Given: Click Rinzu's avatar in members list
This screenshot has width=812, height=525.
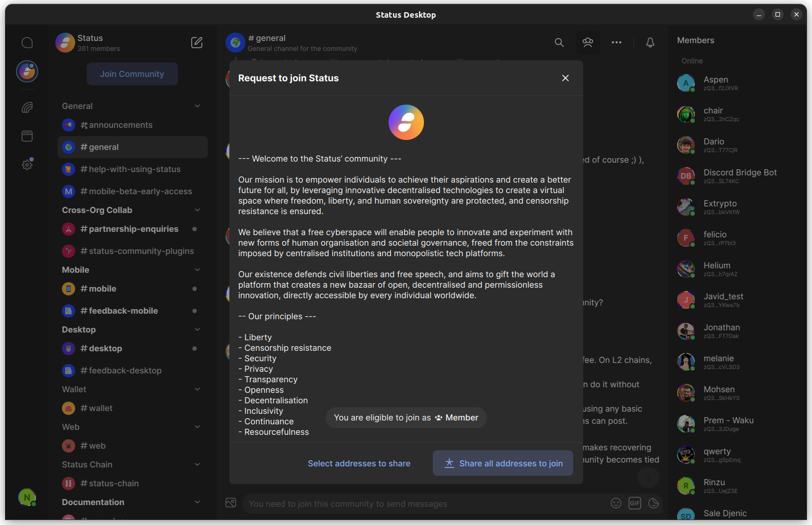Looking at the screenshot, I should pyautogui.click(x=686, y=486).
